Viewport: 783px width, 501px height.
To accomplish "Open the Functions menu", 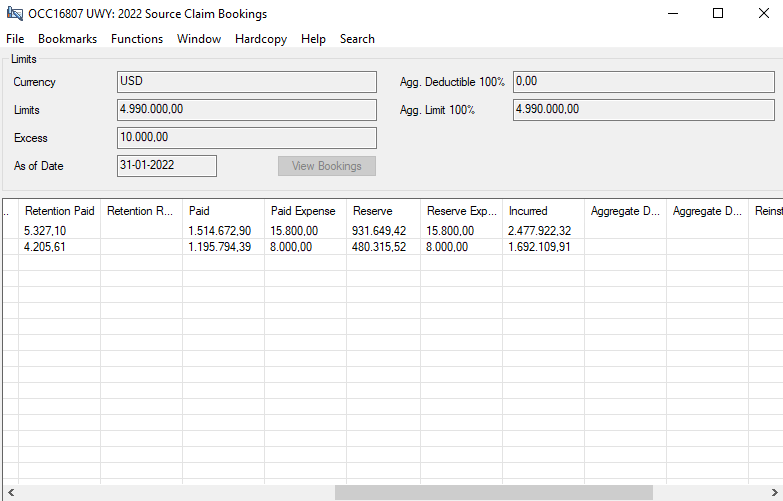I will click(137, 39).
